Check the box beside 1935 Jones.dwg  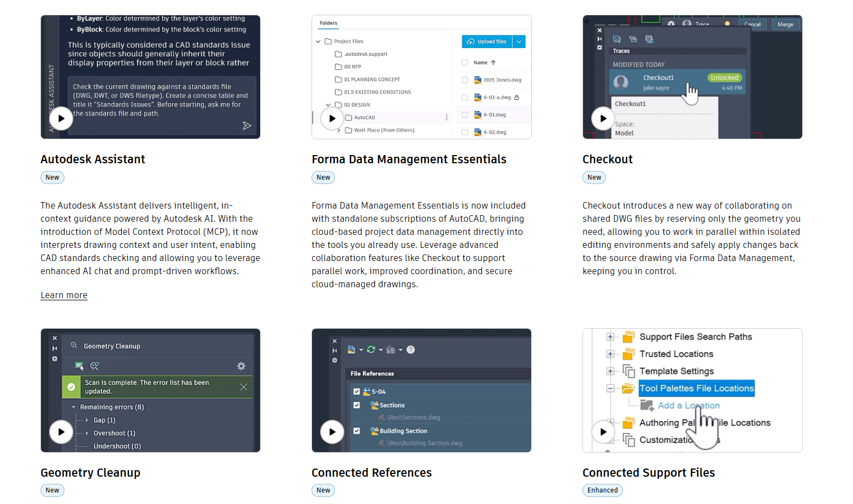tap(464, 80)
